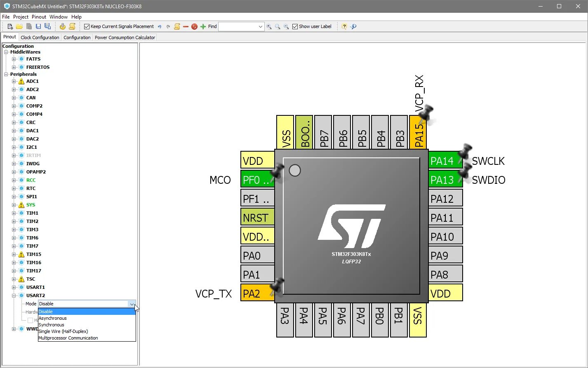
Task: Click the warning icon beside ADC1
Action: (x=21, y=82)
